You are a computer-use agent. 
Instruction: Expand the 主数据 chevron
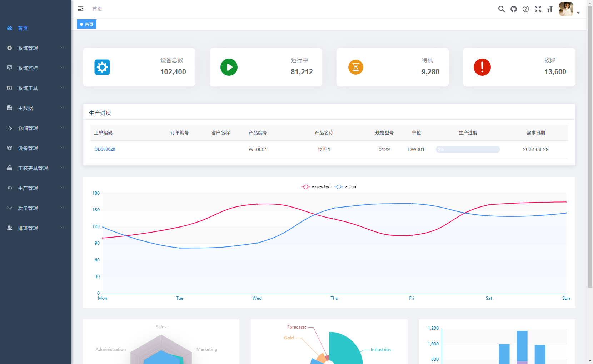[62, 108]
